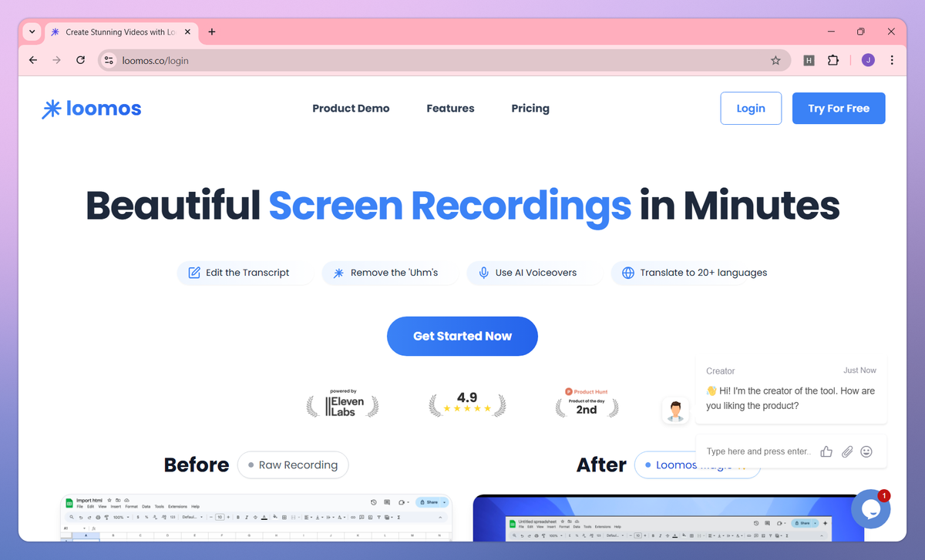Click the Before heading text
The image size is (925, 560).
tap(197, 465)
